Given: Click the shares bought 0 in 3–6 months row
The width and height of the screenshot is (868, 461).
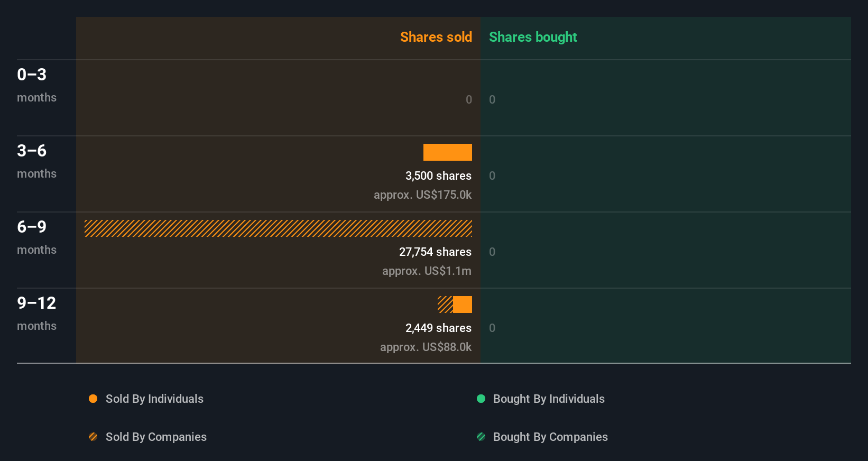Looking at the screenshot, I should pos(492,176).
